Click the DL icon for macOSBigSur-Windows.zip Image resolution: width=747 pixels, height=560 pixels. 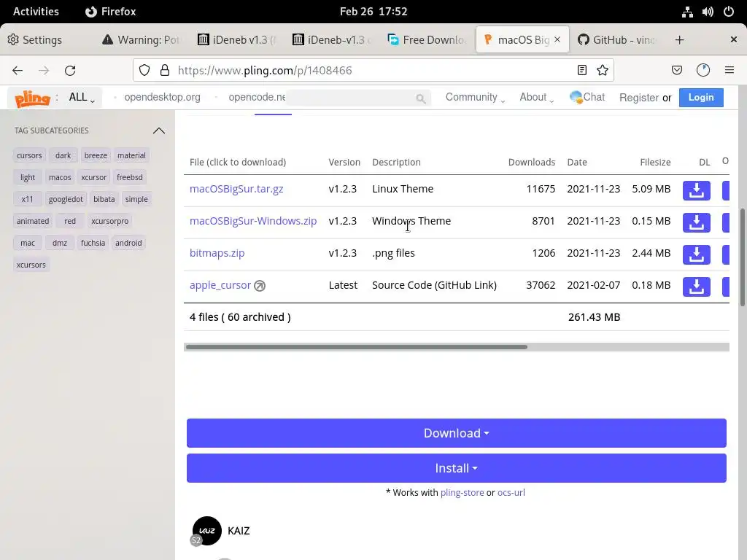point(696,222)
